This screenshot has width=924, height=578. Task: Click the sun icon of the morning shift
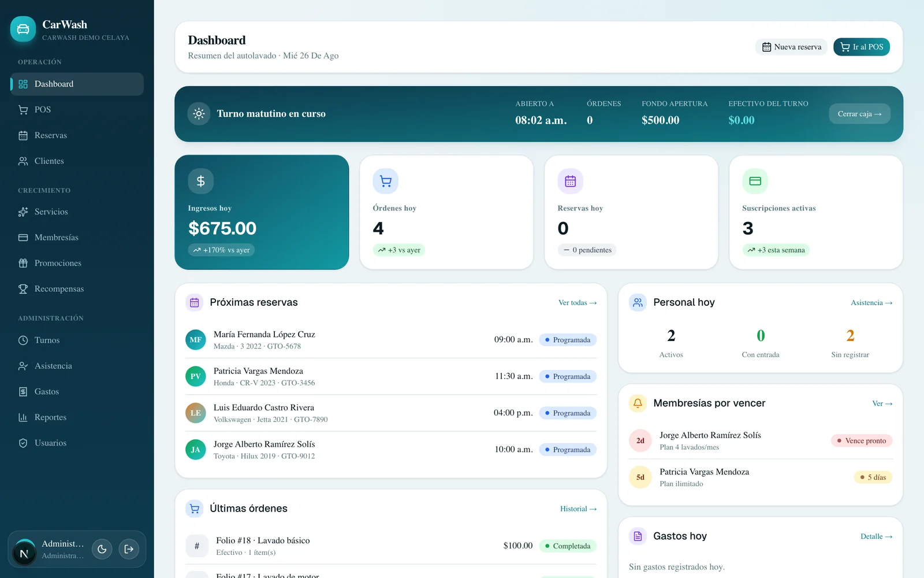[199, 114]
